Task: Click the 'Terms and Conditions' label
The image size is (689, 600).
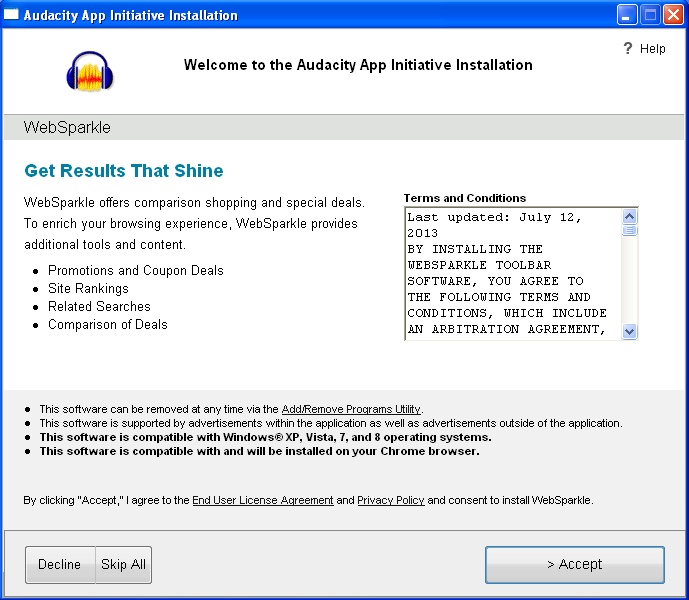Action: (465, 198)
